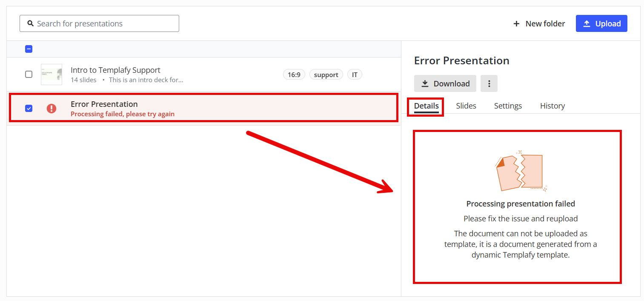
Task: Click the 16:9 aspect ratio tag
Action: click(294, 75)
